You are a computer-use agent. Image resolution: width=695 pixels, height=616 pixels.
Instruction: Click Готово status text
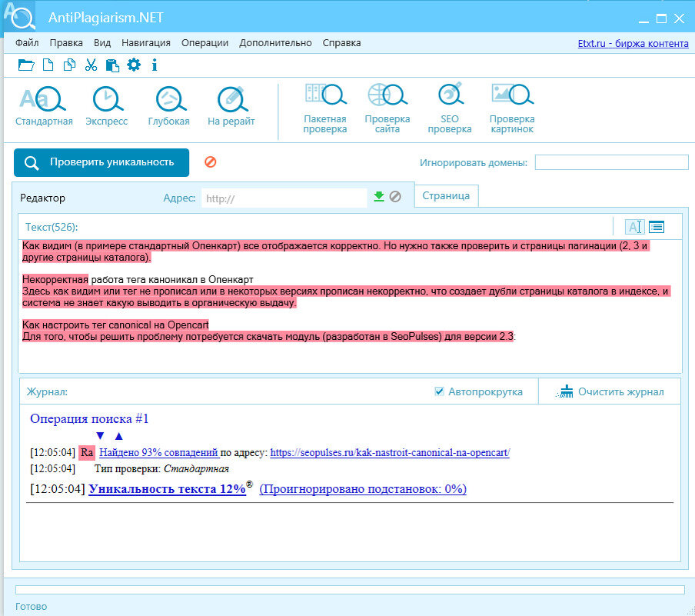(31, 606)
